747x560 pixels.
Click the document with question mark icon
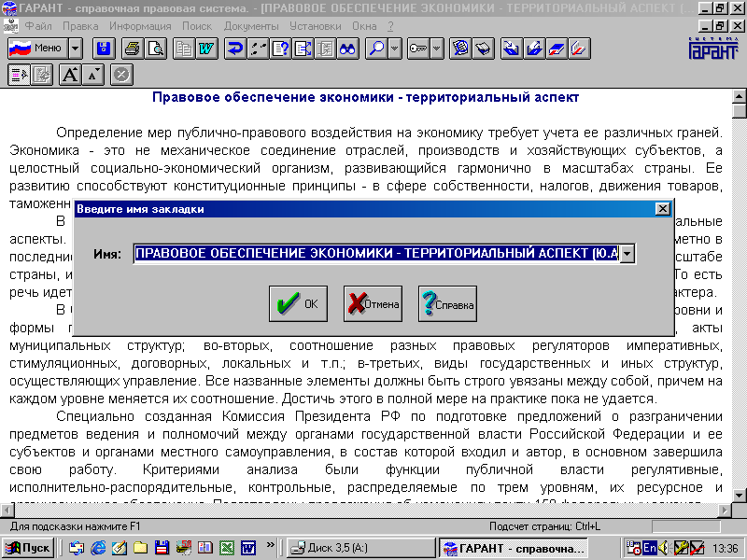click(281, 49)
